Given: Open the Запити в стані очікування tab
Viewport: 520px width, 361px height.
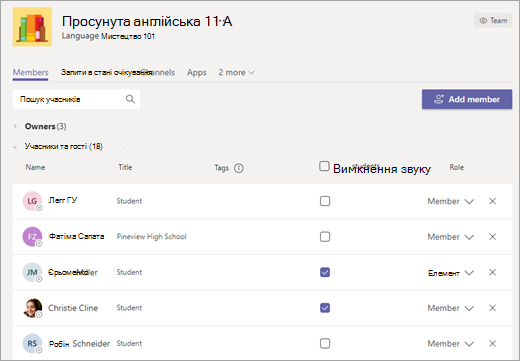Looking at the screenshot, I should (x=106, y=72).
